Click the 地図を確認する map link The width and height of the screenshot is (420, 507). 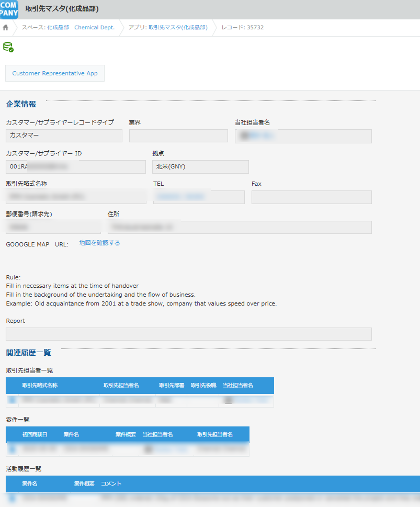(100, 243)
